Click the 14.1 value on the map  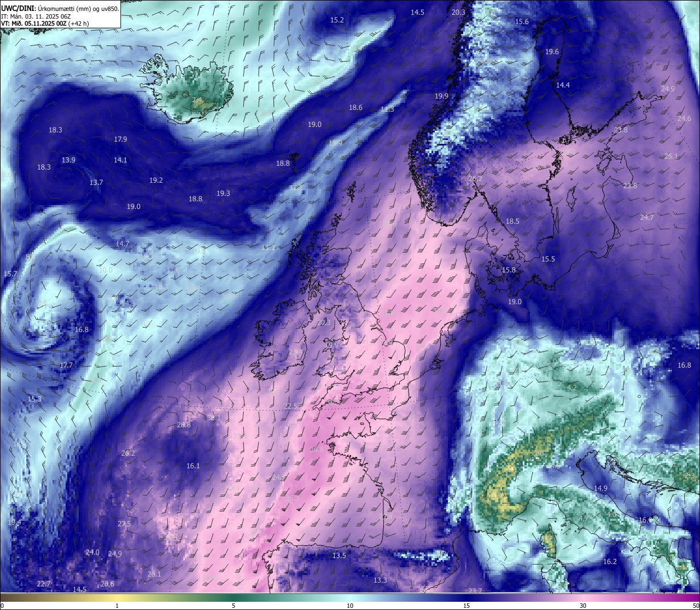(120, 160)
